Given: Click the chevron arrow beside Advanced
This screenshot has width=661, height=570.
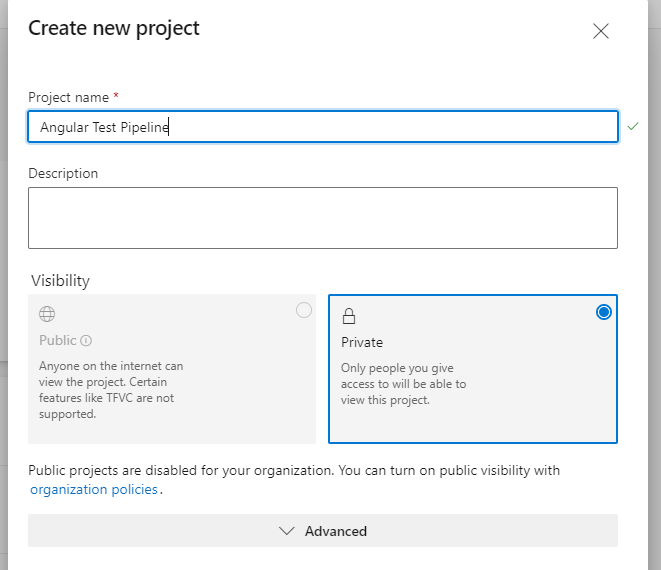Looking at the screenshot, I should point(287,531).
